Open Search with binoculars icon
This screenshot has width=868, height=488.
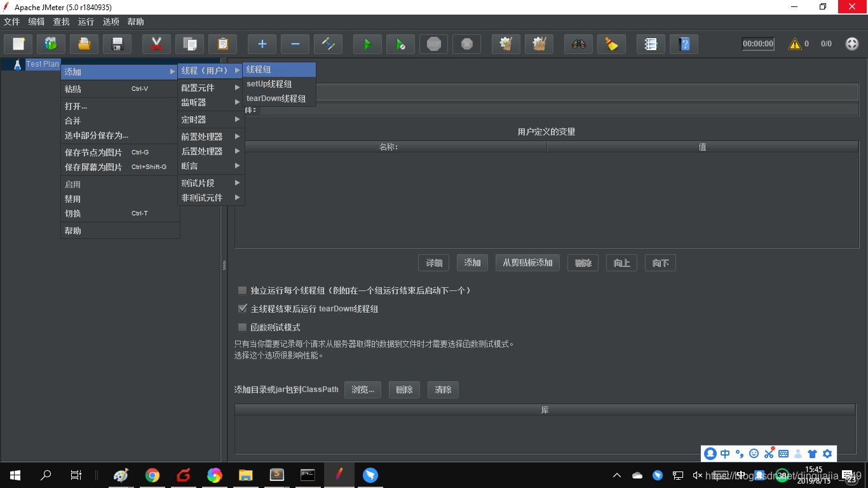coord(579,44)
